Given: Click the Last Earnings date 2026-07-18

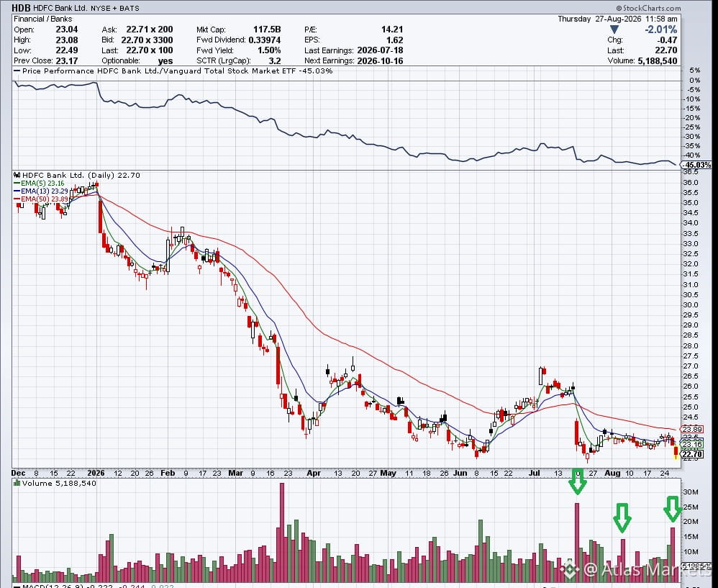Looking at the screenshot, I should (x=380, y=50).
